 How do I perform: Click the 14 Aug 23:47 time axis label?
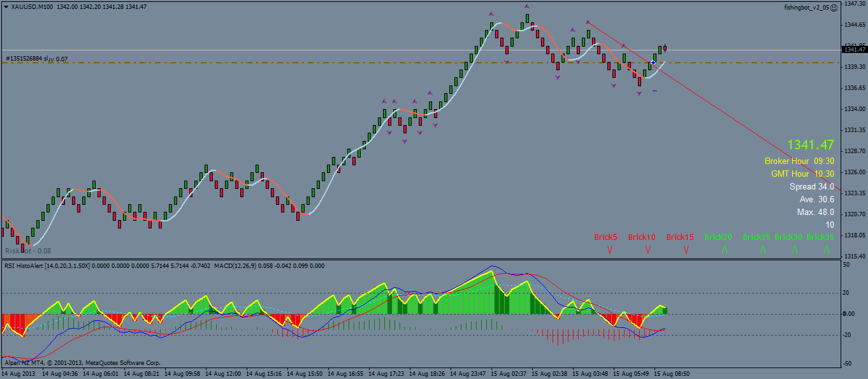pos(468,373)
